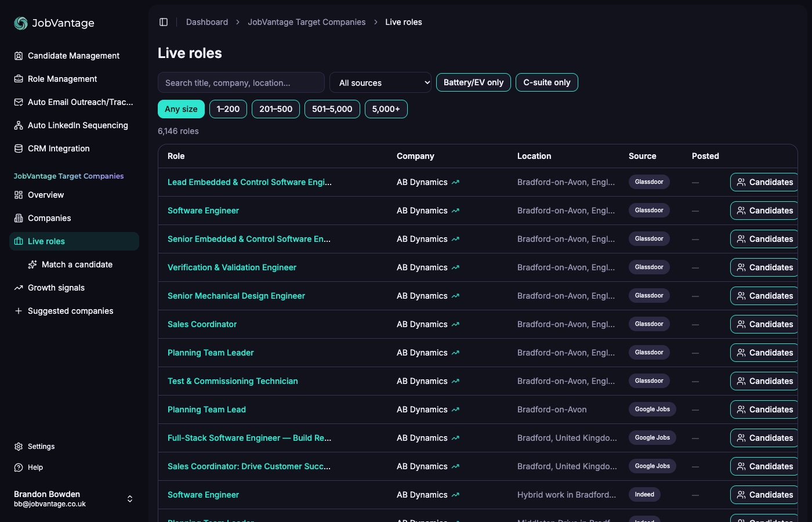Click the Posted column header
This screenshot has width=812, height=522.
coord(705,156)
